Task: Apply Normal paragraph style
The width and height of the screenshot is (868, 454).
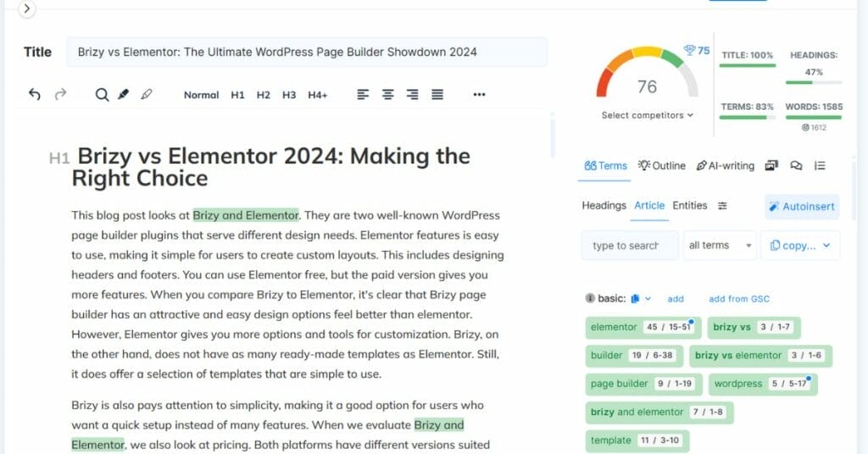Action: (202, 95)
